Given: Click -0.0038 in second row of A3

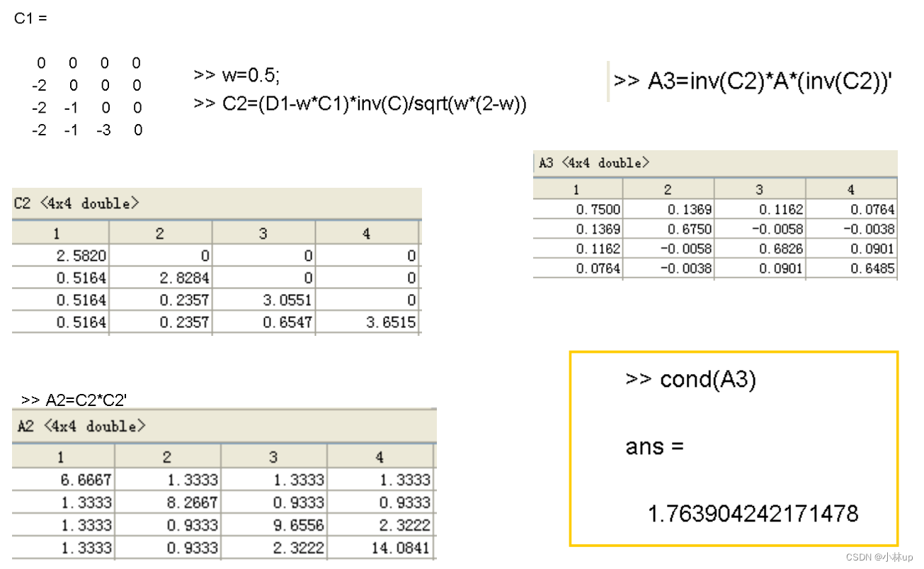Looking at the screenshot, I should pos(851,229).
